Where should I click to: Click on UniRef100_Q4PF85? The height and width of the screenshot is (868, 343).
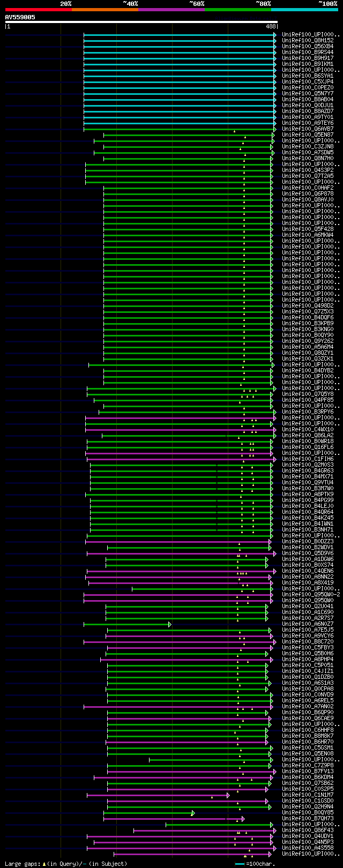[x=308, y=400]
